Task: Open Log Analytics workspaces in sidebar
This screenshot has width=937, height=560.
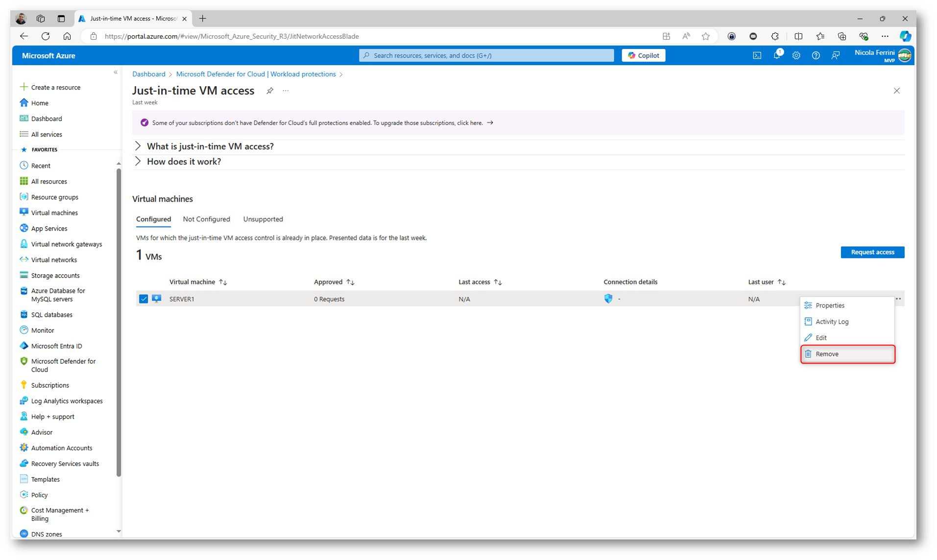Action: (61, 400)
